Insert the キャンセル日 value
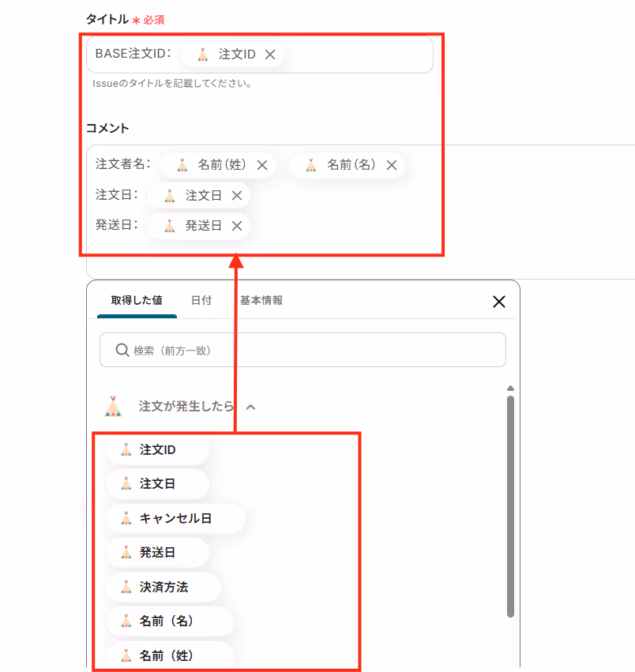The height and width of the screenshot is (672, 635). (x=176, y=519)
